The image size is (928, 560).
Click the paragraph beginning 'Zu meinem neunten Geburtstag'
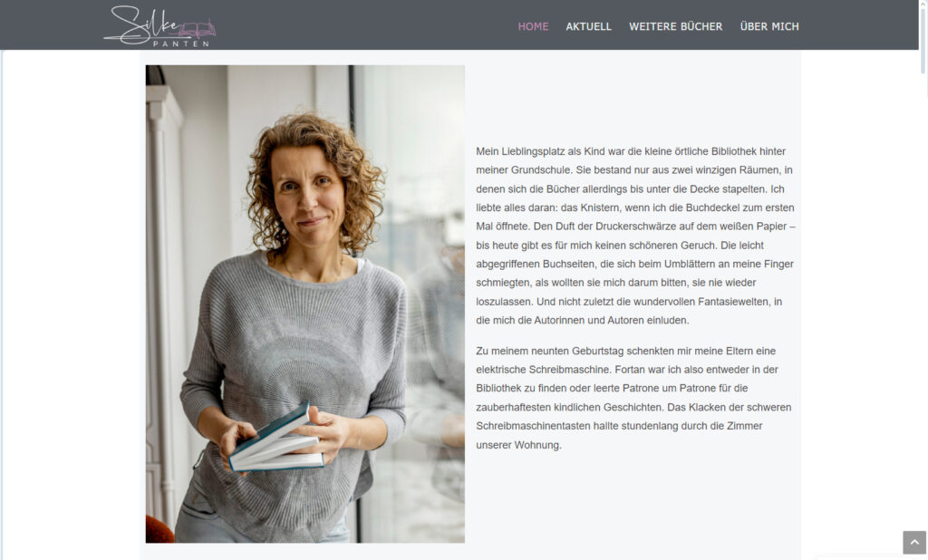(x=633, y=398)
